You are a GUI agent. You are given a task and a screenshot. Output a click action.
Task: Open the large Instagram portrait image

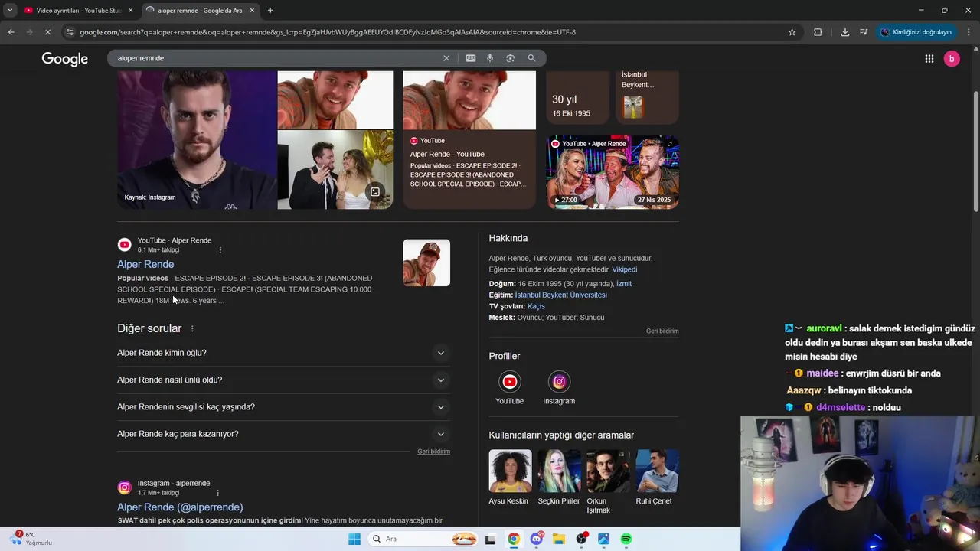click(x=197, y=140)
